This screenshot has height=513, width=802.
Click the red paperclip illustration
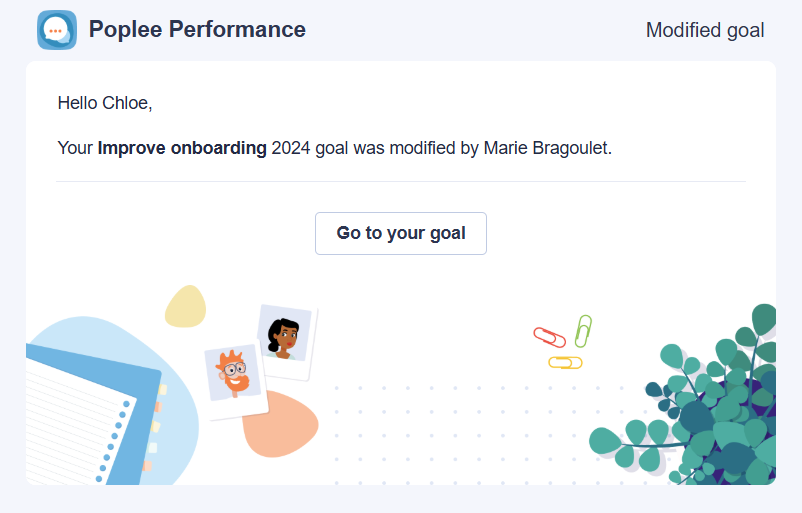pyautogui.click(x=549, y=337)
